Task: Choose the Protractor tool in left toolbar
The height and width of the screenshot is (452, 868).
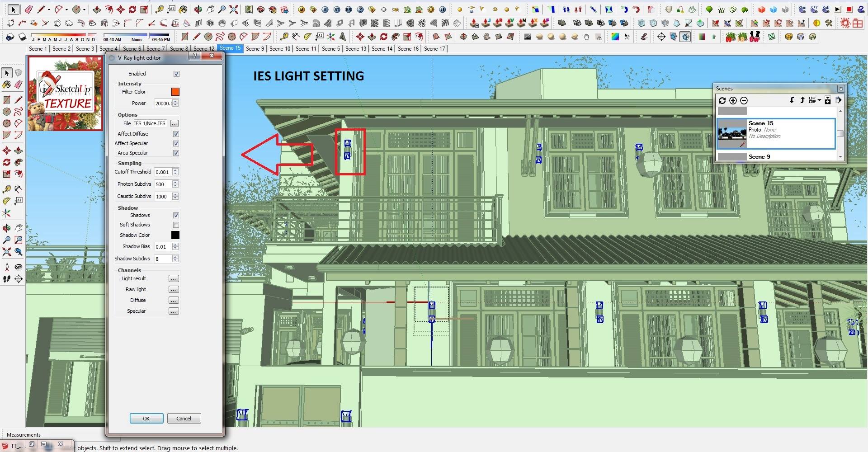Action: (x=7, y=201)
